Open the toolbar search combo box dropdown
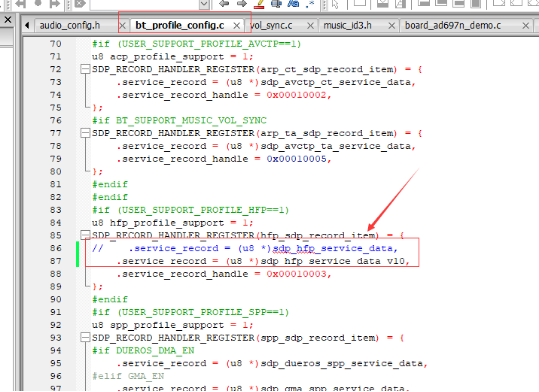This screenshot has width=539, height=392. pyautogui.click(x=204, y=4)
